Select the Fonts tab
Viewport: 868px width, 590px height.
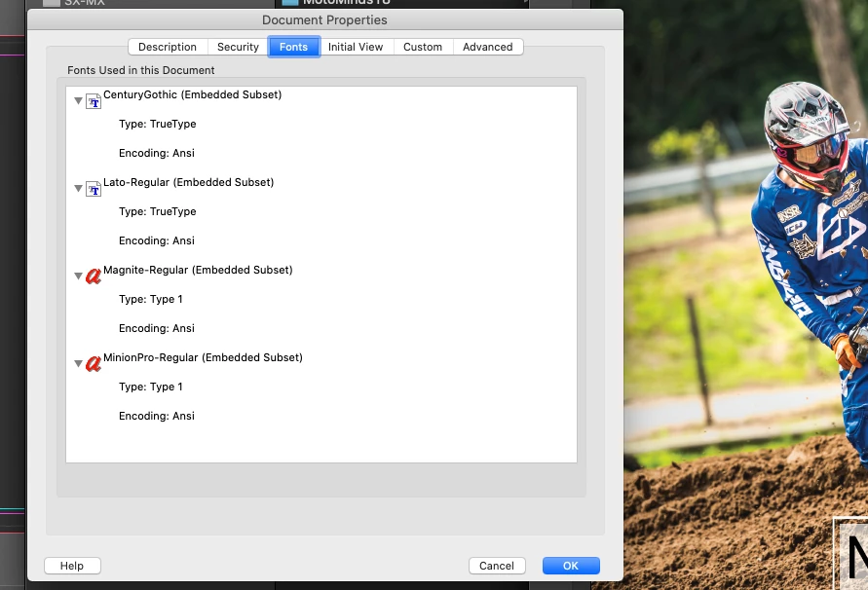pos(293,47)
